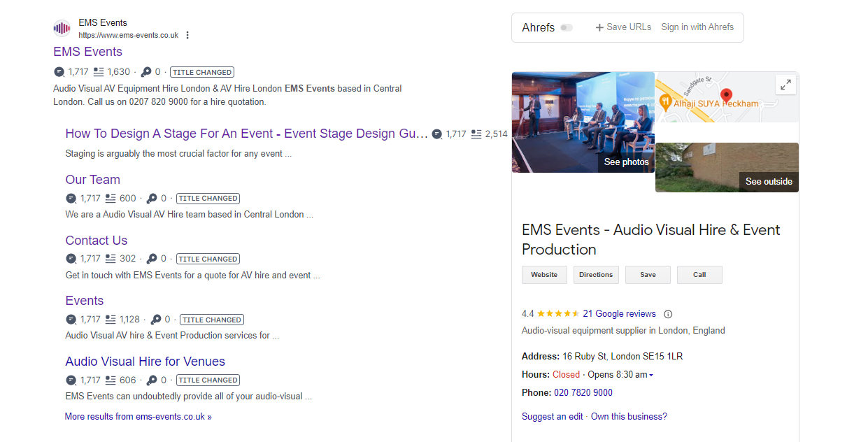Click TITLE CHANGED badge under Events
Image resolution: width=868 pixels, height=442 pixels.
point(212,320)
